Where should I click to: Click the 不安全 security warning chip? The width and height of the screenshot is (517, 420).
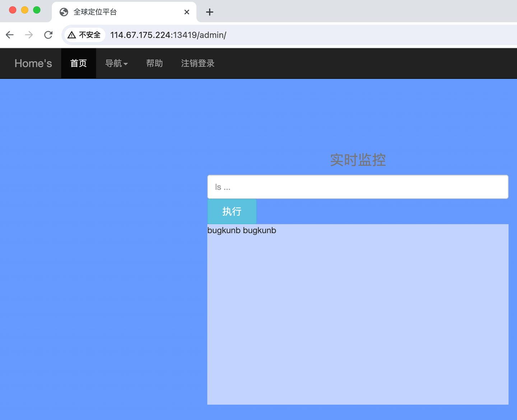click(85, 35)
